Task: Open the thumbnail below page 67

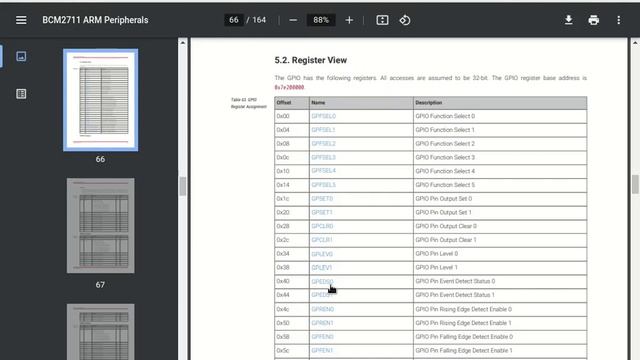Action: [x=100, y=332]
